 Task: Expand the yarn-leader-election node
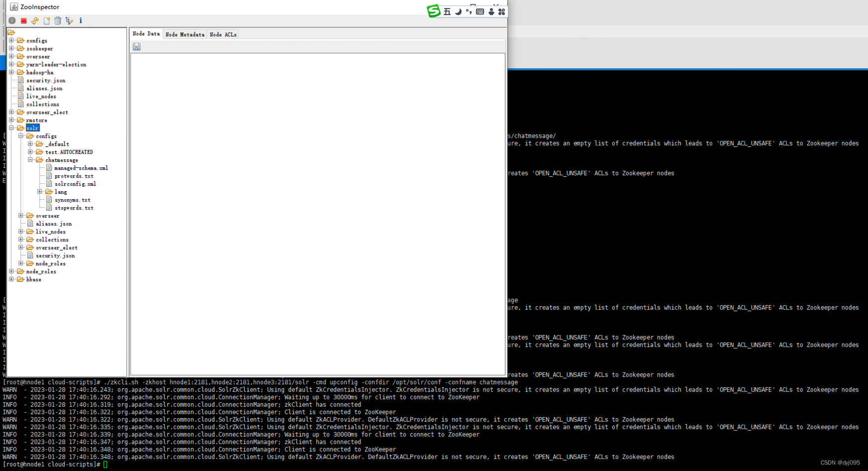point(11,64)
